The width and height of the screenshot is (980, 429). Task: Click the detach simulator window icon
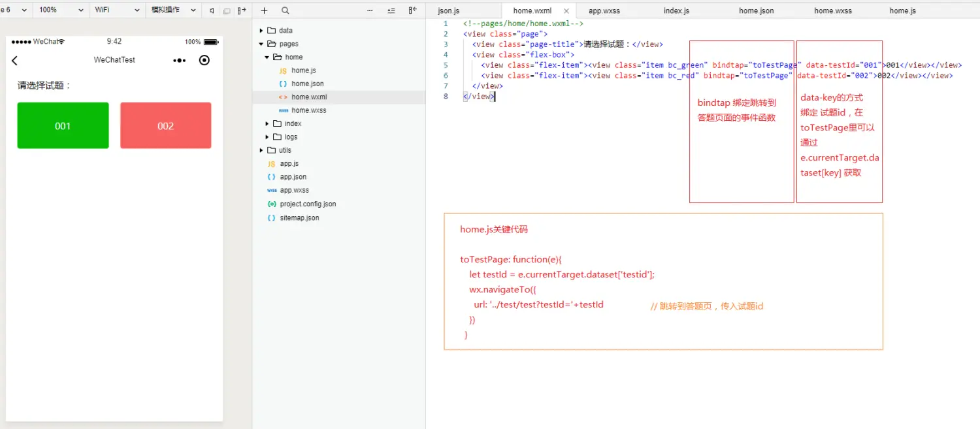(x=227, y=10)
